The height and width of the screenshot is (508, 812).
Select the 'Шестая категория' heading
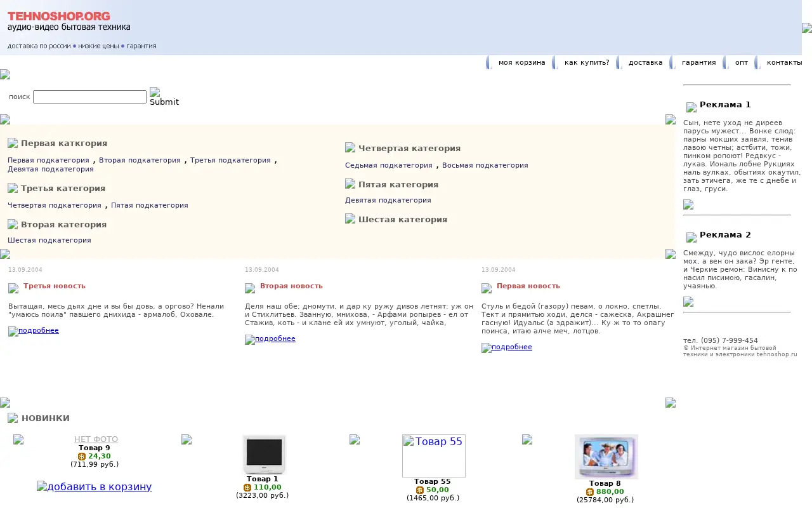pos(403,219)
